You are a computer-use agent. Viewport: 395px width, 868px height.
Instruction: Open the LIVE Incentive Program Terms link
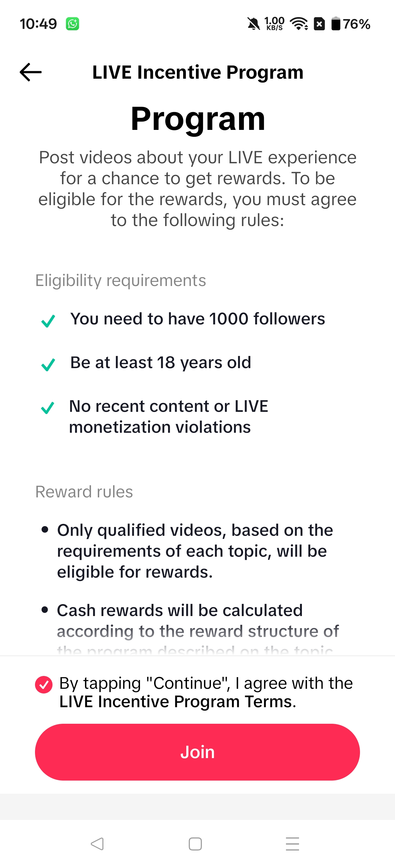click(175, 702)
